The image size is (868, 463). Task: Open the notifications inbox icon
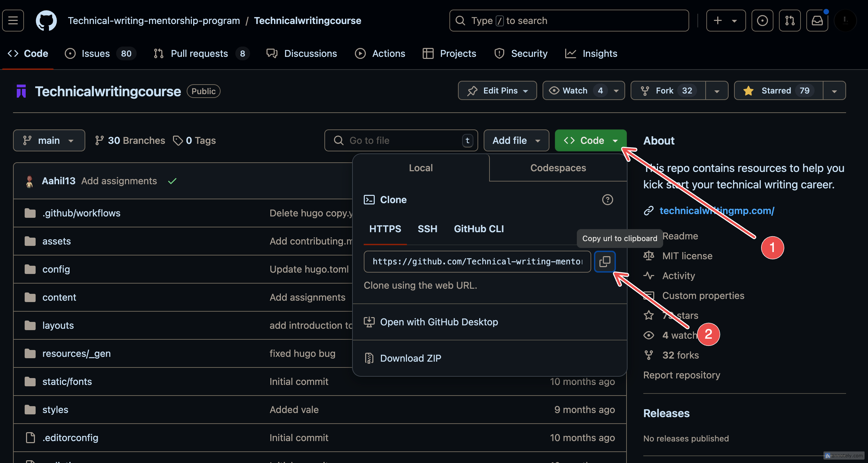[817, 21]
